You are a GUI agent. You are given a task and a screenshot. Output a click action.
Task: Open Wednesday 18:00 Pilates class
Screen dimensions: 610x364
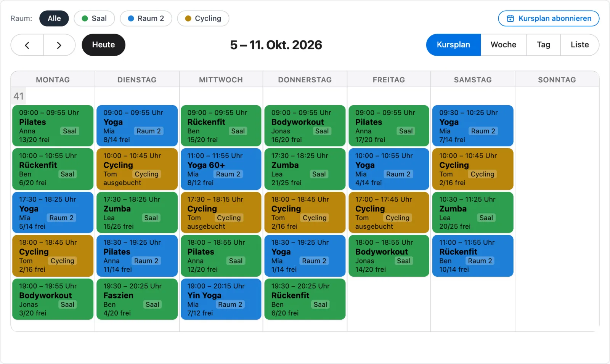(221, 256)
